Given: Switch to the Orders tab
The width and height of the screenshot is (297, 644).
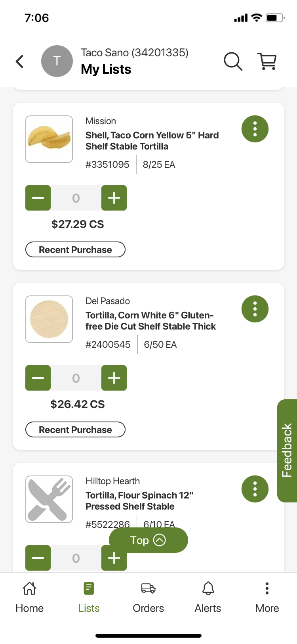Looking at the screenshot, I should coord(148,598).
